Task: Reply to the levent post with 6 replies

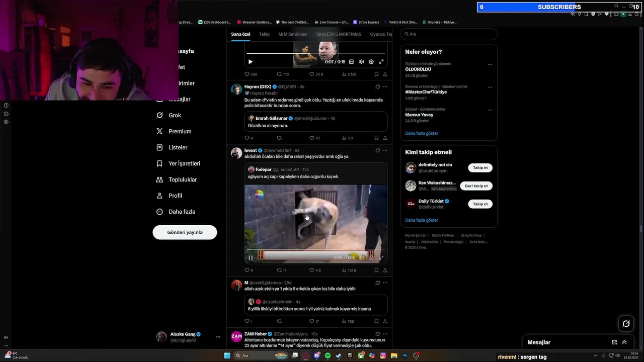Action: (249, 270)
